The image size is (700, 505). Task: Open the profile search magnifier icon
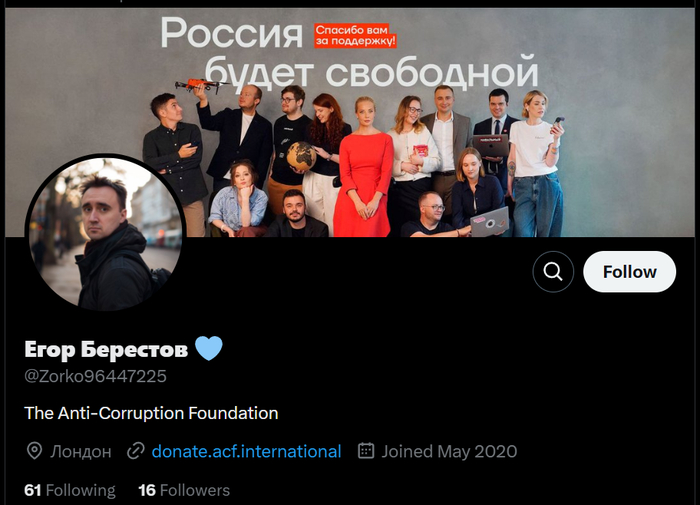tap(553, 271)
